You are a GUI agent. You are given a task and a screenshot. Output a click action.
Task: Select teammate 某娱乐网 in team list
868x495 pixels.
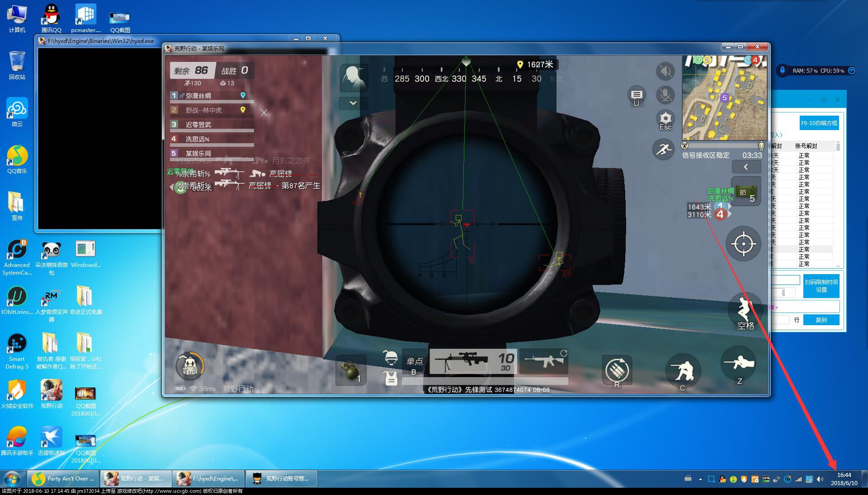click(212, 154)
